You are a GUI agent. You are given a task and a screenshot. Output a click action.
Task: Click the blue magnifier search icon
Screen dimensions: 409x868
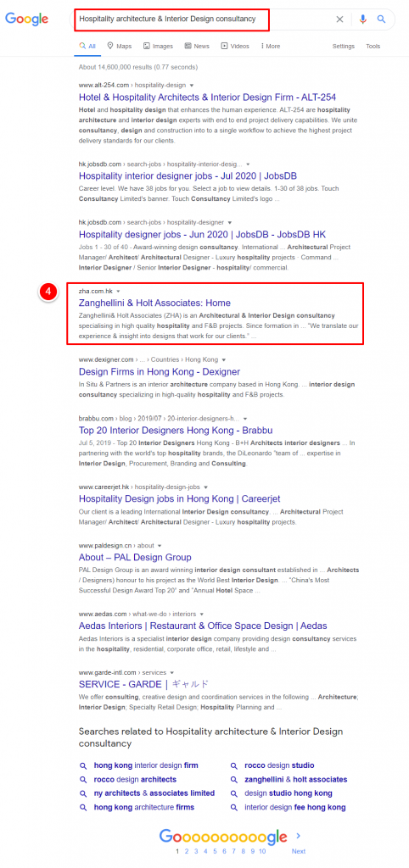click(x=381, y=19)
